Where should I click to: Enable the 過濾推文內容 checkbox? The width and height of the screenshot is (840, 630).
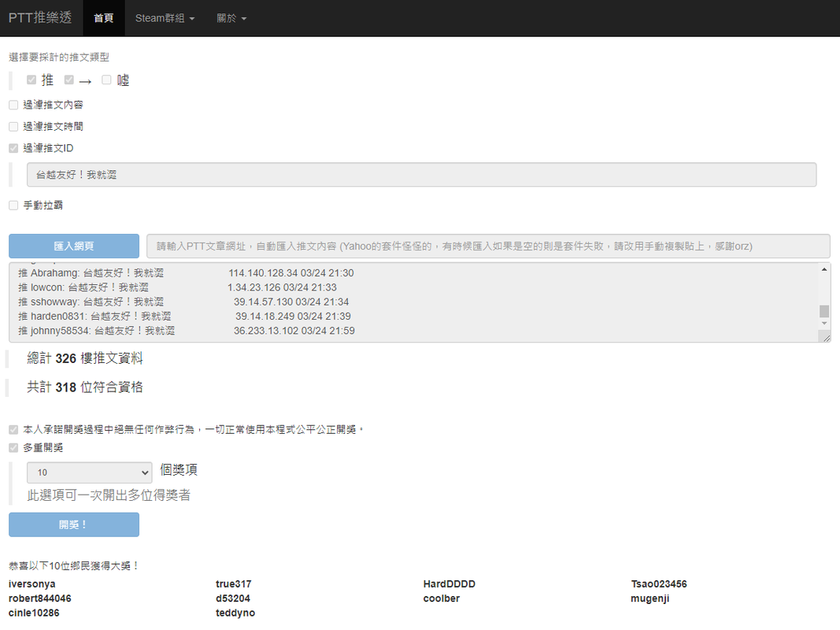pyautogui.click(x=13, y=105)
